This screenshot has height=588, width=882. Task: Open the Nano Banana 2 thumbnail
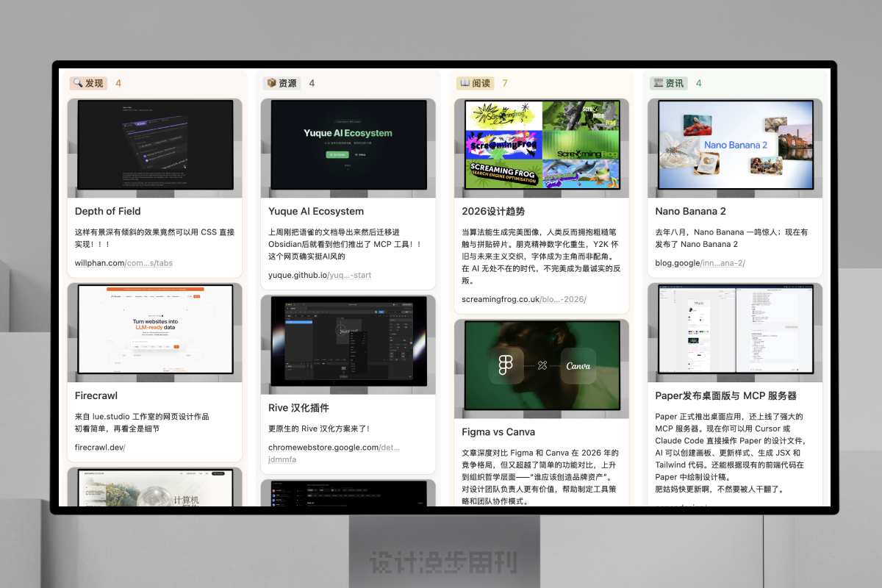[735, 148]
